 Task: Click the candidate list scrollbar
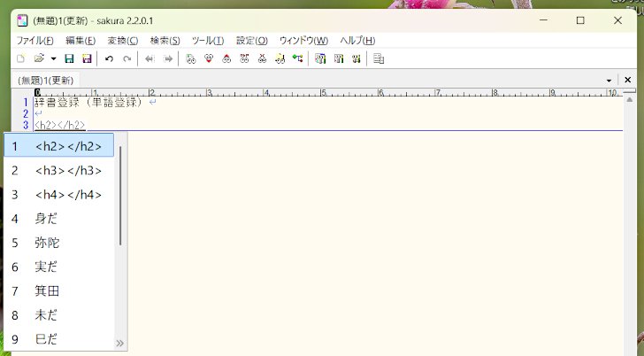tap(120, 197)
